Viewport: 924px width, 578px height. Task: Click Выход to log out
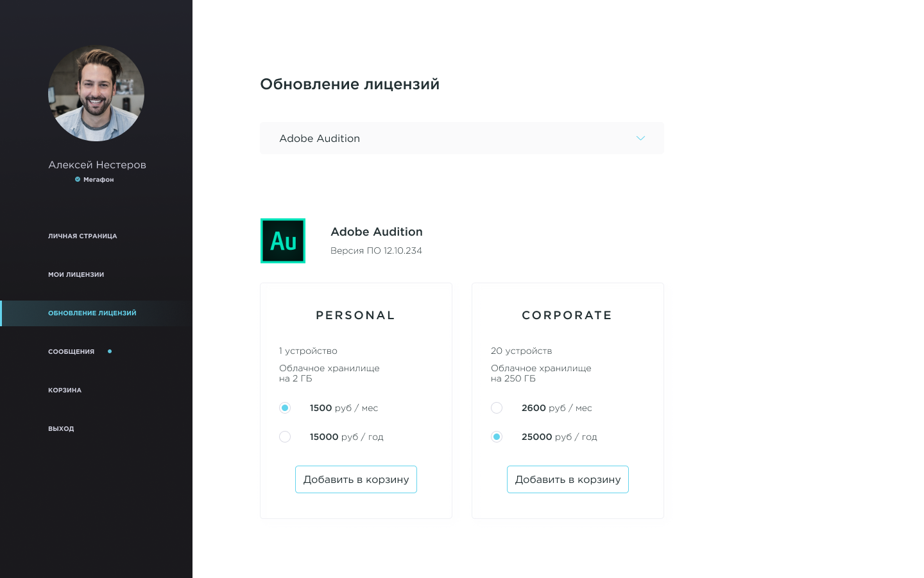point(61,429)
